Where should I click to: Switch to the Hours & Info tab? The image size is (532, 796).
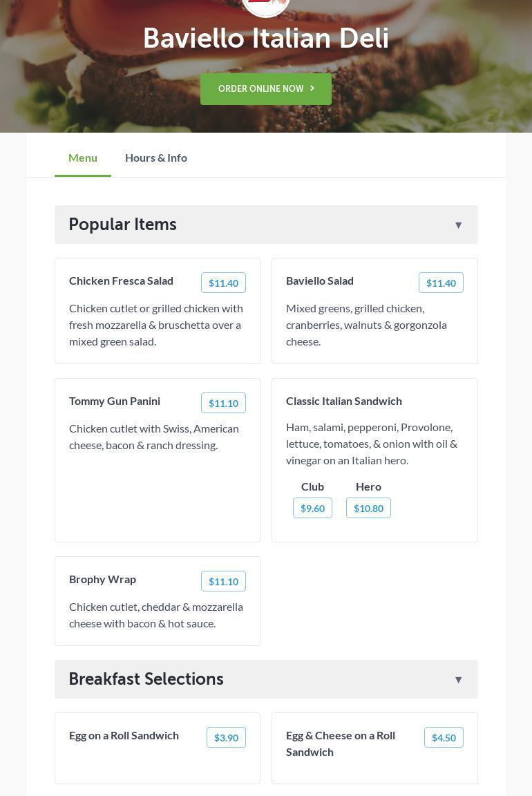156,158
